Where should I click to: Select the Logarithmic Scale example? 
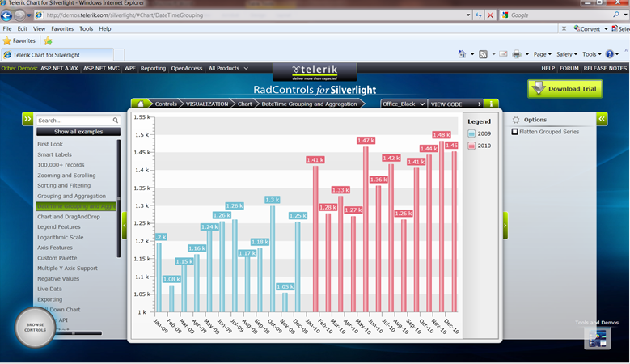click(x=61, y=238)
